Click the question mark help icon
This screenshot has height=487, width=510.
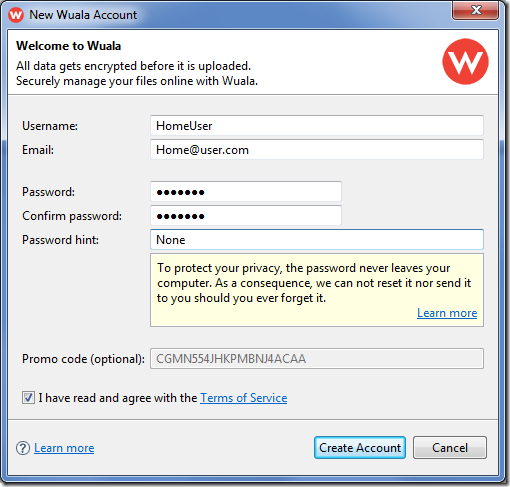pos(23,448)
